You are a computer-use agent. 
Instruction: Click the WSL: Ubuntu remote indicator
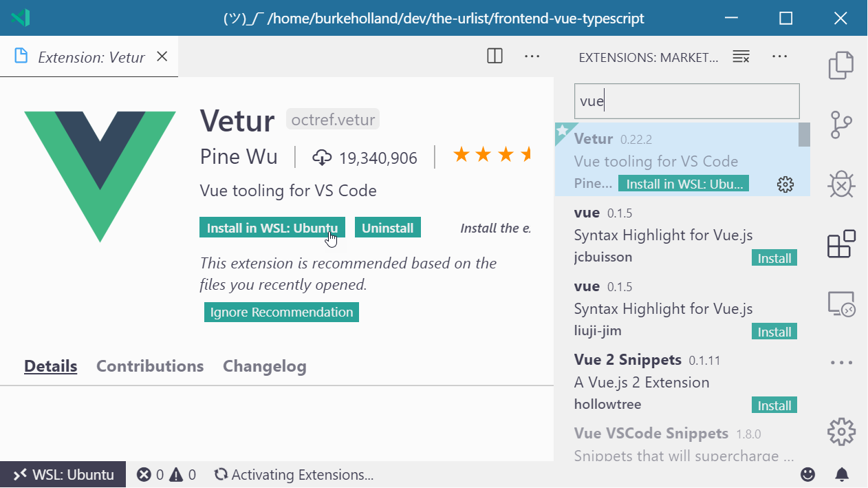pyautogui.click(x=63, y=474)
